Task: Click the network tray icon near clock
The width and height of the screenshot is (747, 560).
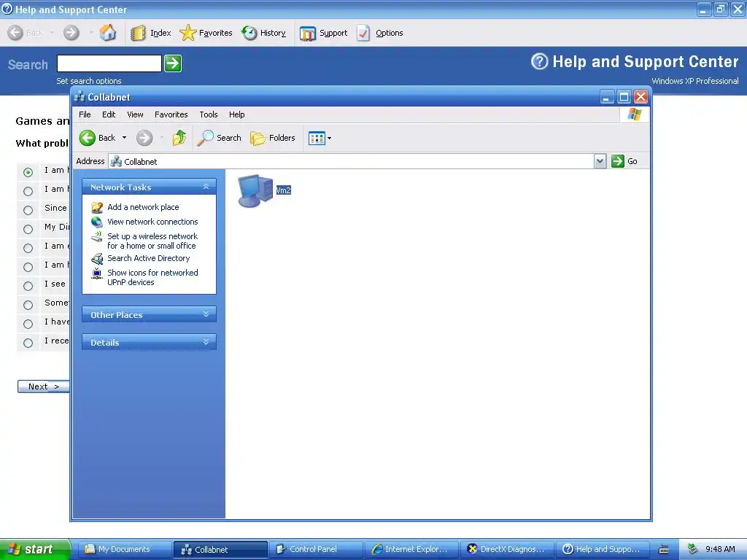Action: [693, 550]
